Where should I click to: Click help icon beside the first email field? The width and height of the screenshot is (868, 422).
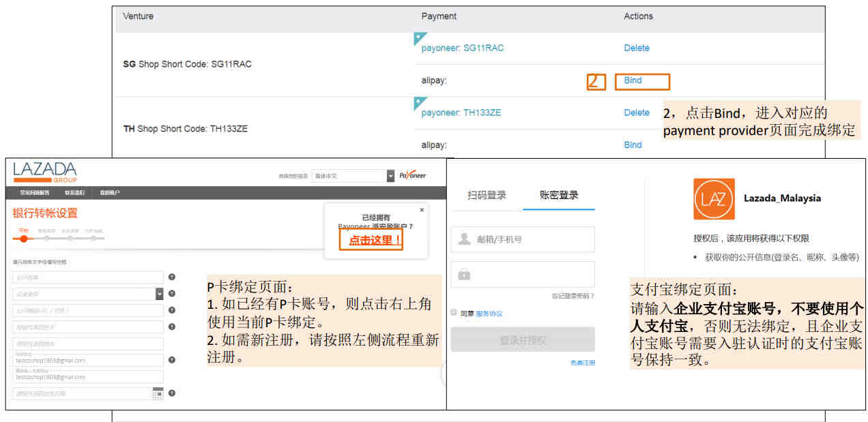pyautogui.click(x=172, y=360)
